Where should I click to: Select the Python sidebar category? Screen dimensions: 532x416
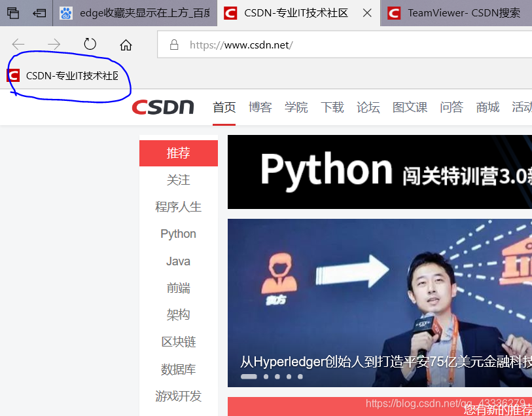(x=179, y=234)
